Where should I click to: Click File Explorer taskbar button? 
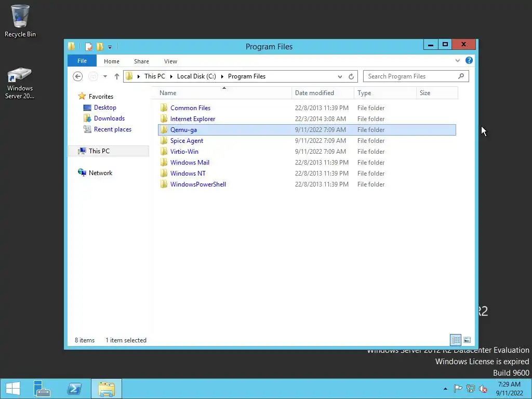coord(106,389)
